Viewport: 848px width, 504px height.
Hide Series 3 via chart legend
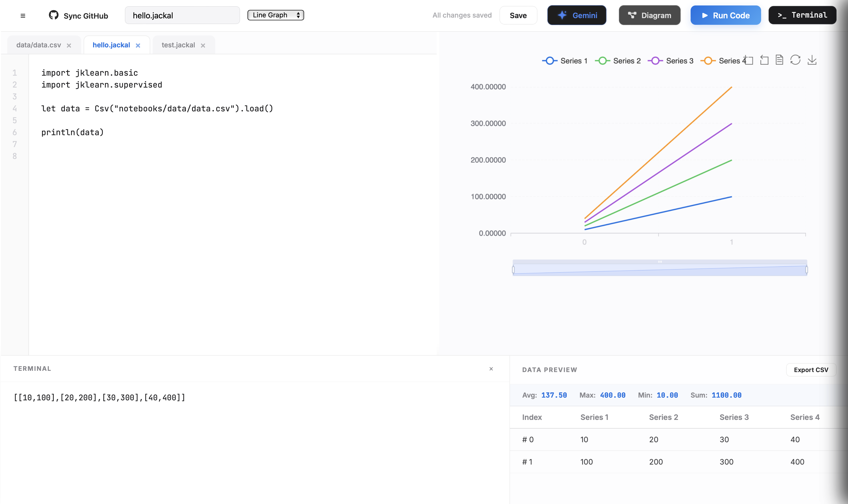[x=670, y=61]
